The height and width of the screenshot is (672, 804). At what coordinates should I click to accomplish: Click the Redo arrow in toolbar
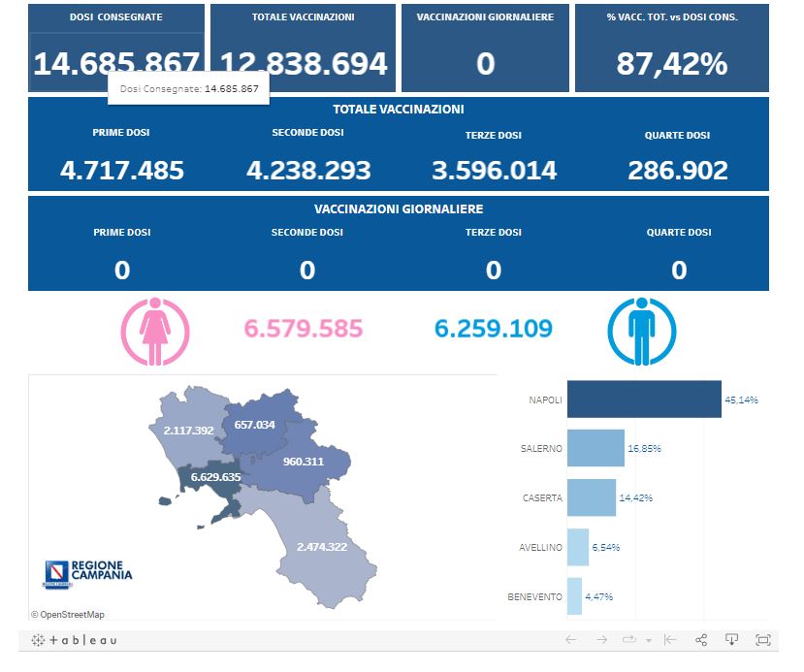click(x=602, y=640)
